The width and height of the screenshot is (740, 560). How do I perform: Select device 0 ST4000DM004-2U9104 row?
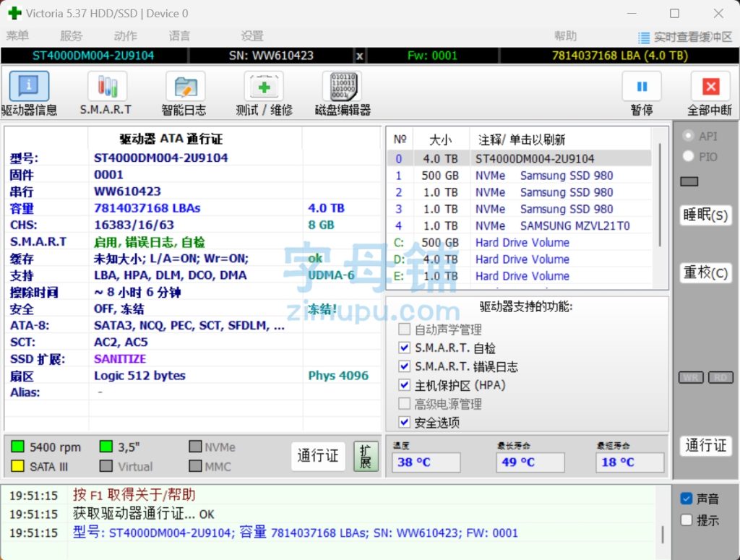pos(519,158)
